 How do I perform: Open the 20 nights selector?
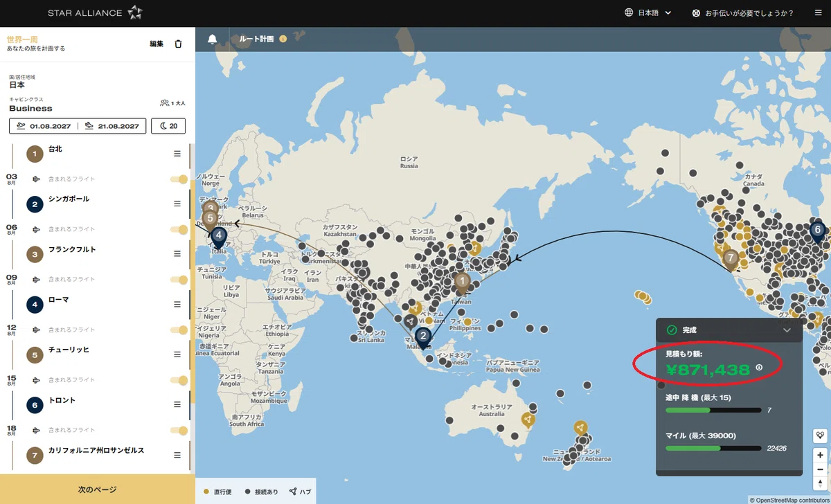(169, 126)
